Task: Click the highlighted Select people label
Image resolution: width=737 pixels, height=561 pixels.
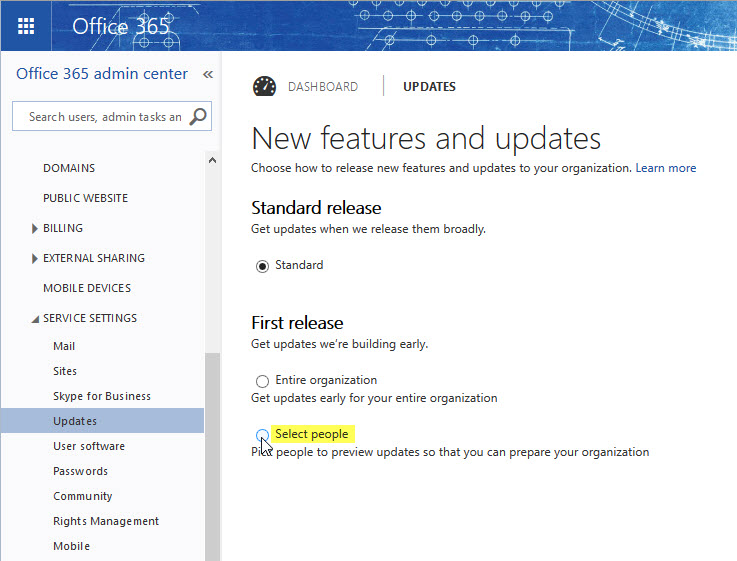Action: point(312,434)
